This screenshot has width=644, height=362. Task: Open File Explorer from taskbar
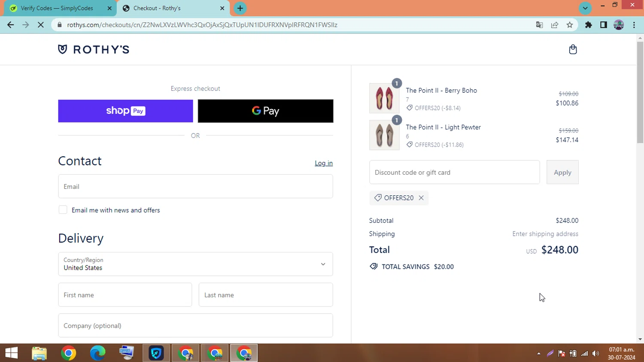click(x=39, y=353)
